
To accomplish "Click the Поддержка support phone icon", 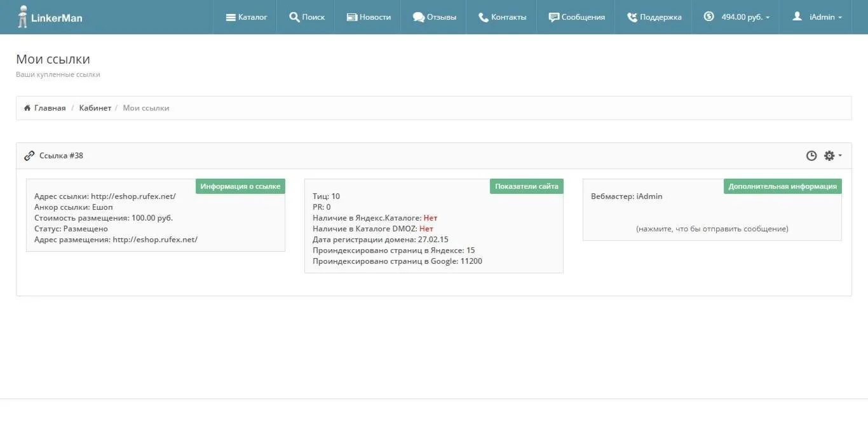I will (632, 17).
